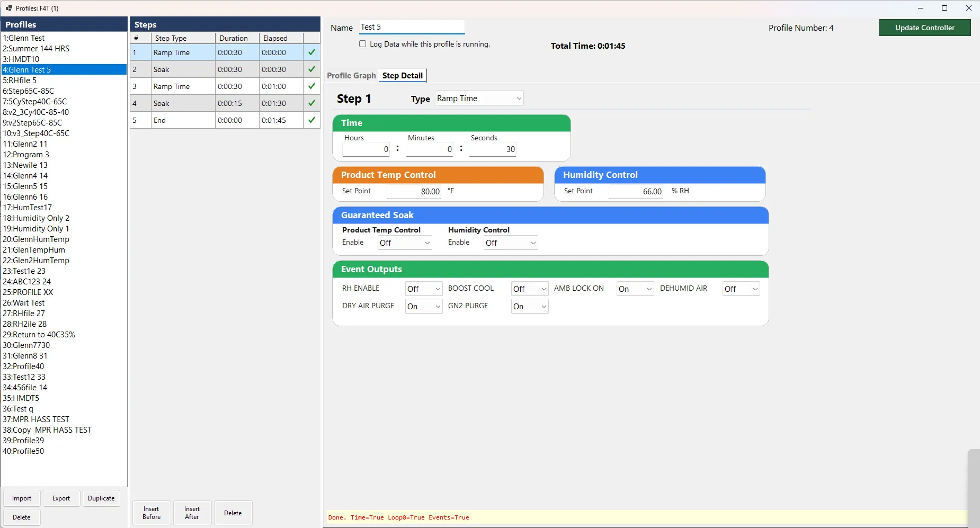Switch to the Step Detail tab

(x=403, y=76)
